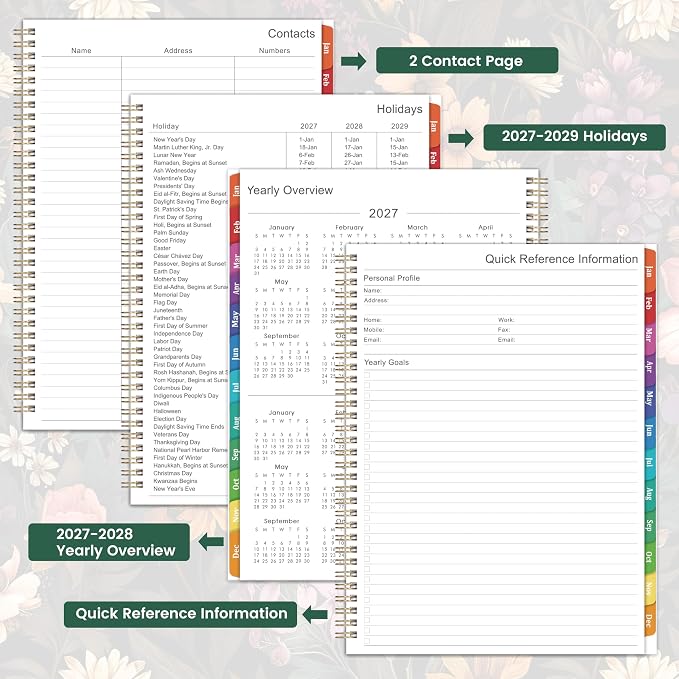679x679 pixels.
Task: Click the 'Quick Reference Information' page title
Action: 561,259
